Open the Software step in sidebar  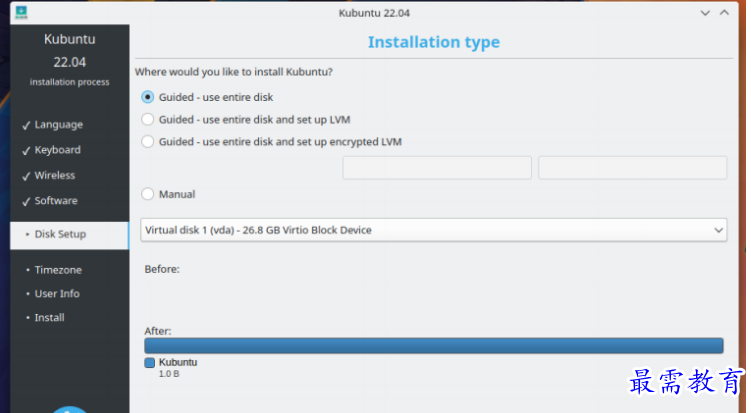pyautogui.click(x=56, y=201)
